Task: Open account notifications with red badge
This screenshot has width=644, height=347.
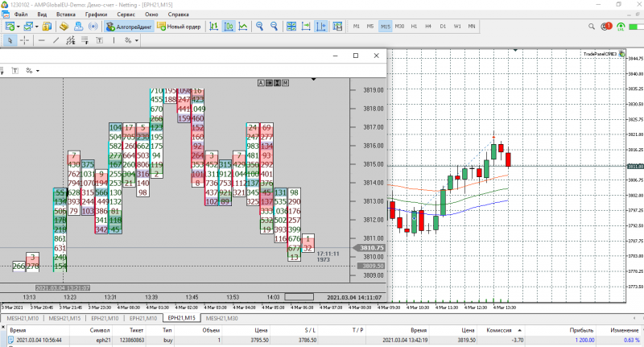Action: [x=606, y=27]
